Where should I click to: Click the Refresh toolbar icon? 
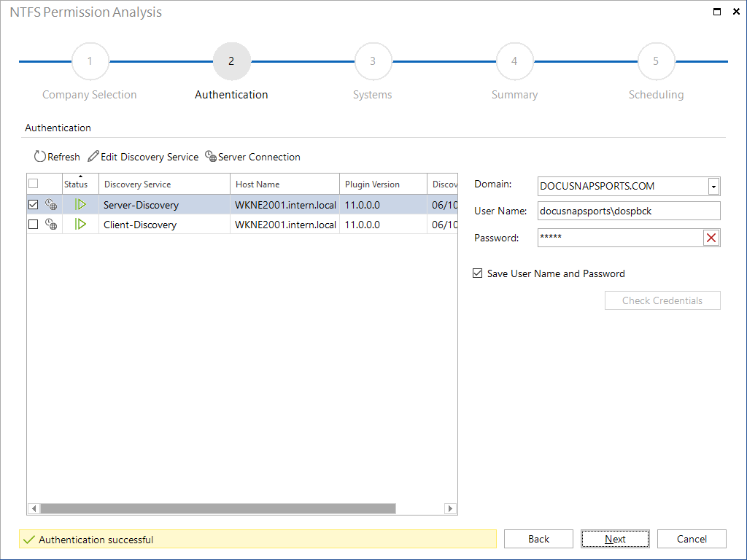point(39,156)
